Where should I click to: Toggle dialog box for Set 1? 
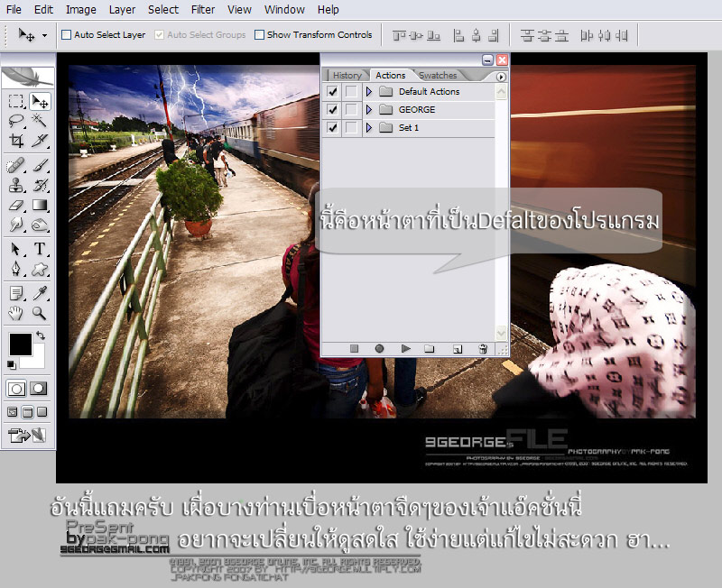click(351, 127)
